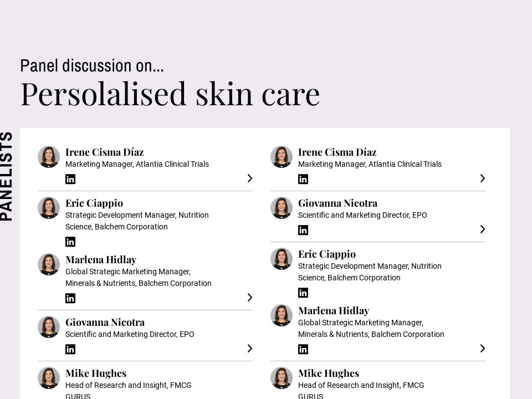Click Irene Cisma Díaz's LinkedIn icon, right column
The height and width of the screenshot is (399, 532).
[303, 179]
